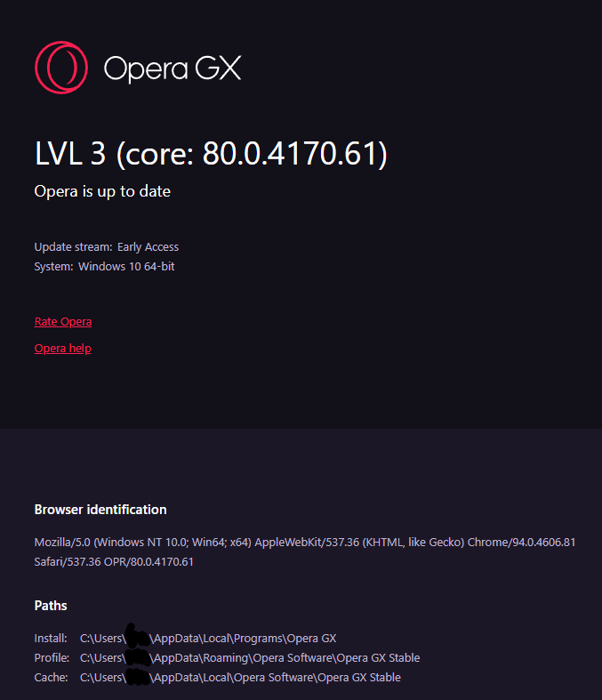Click the Paths heading
Viewport: 602px width, 700px height.
click(x=51, y=606)
